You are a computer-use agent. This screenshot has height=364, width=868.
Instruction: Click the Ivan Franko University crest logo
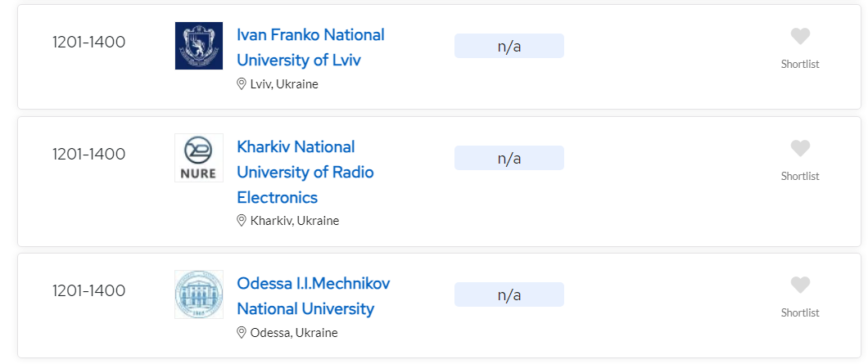coord(199,46)
